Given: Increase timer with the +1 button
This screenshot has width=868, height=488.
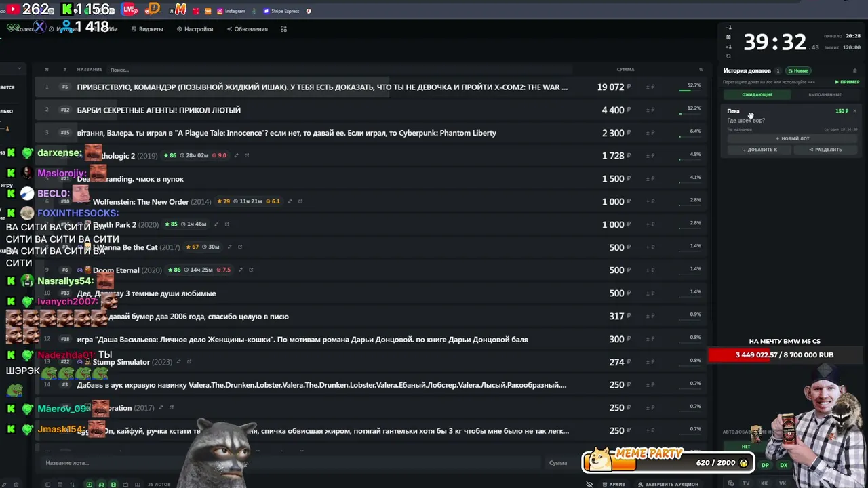Looking at the screenshot, I should click(728, 47).
